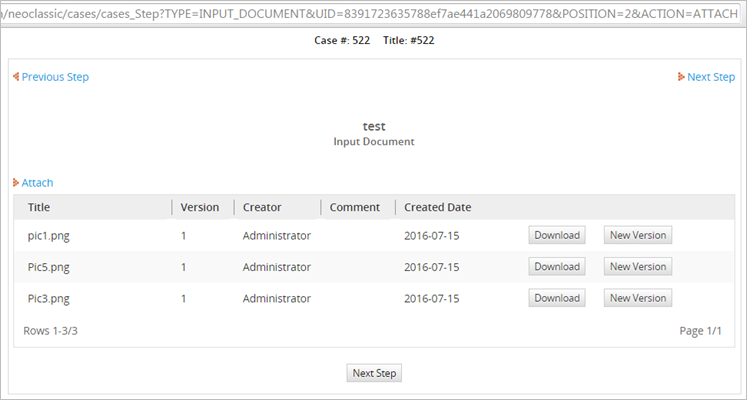This screenshot has height=400, width=747.
Task: Download Pic5.png file
Action: point(557,267)
